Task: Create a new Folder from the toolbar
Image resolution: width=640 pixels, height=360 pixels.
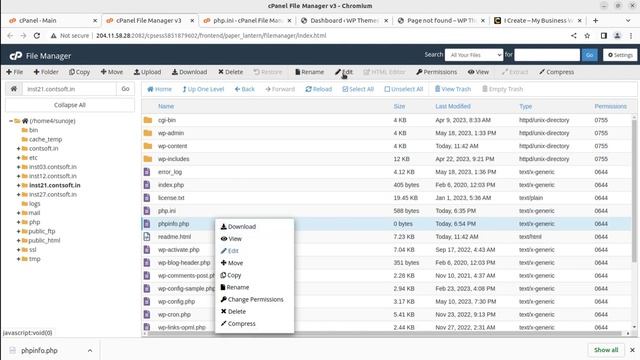Action: 46,72
